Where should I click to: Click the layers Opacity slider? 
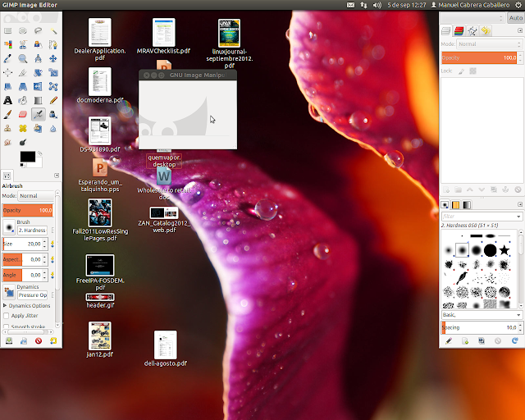point(479,57)
